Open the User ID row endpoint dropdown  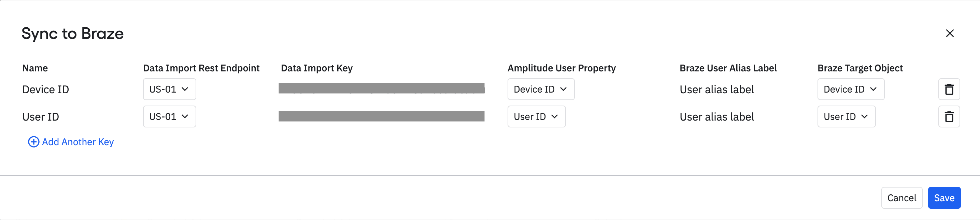click(169, 117)
